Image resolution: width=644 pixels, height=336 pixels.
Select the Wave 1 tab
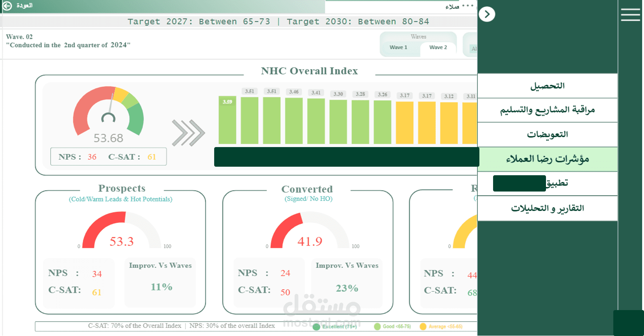tap(398, 47)
